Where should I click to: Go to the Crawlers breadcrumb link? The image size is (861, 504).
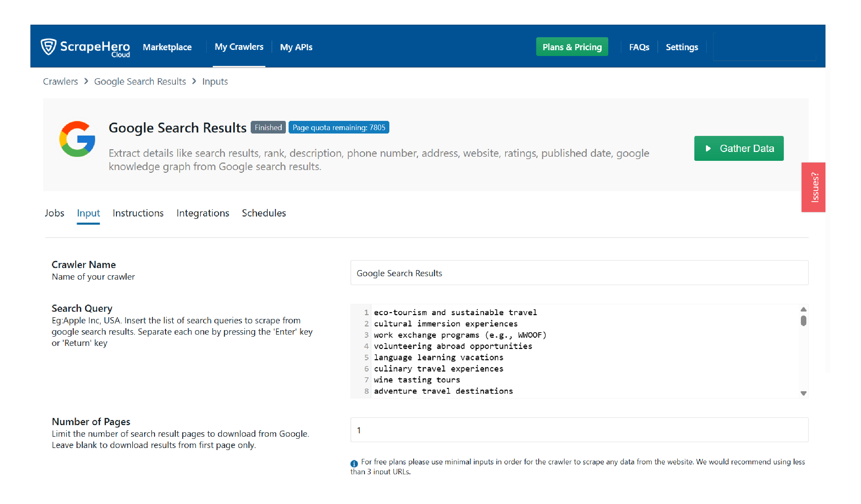coord(60,81)
